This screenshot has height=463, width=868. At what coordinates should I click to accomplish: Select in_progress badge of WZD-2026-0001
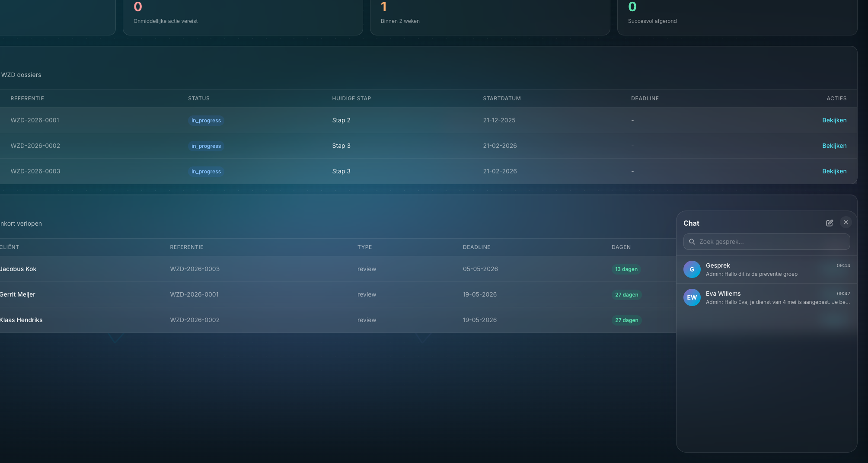click(206, 121)
